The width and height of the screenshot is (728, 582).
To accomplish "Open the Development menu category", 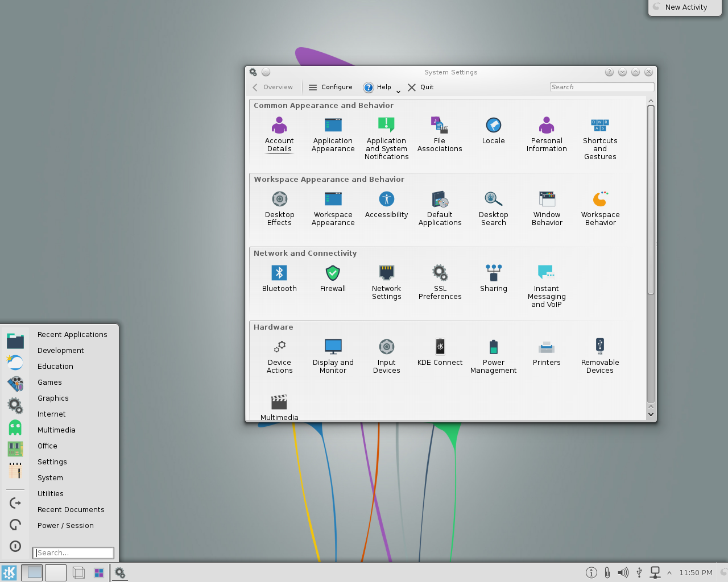I will (x=60, y=351).
